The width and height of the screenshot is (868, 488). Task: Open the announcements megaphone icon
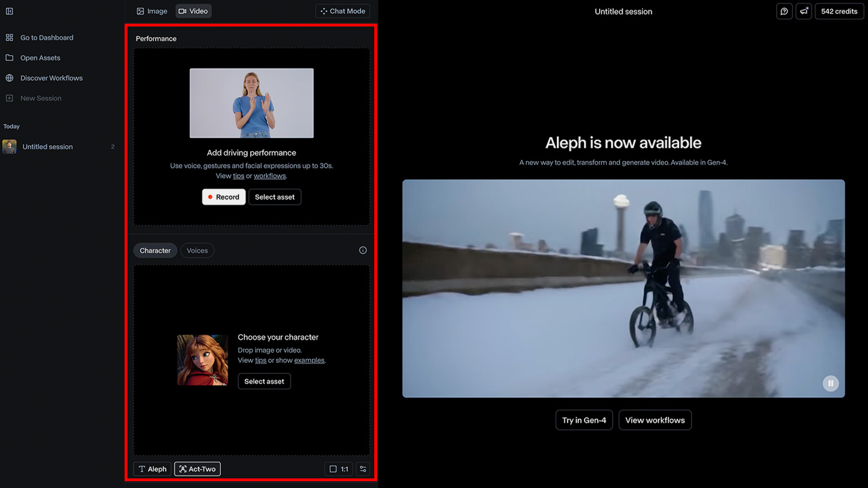tap(804, 11)
